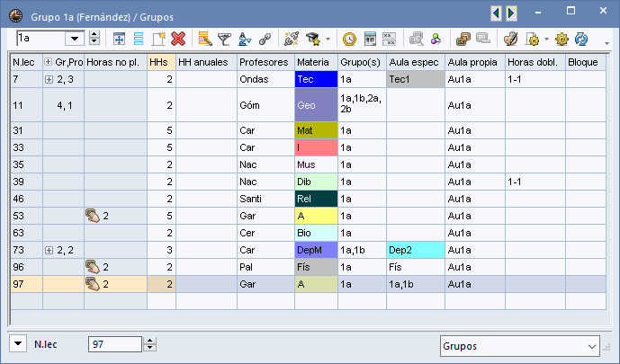
Task: Open the bottom-left black arrow dropdown
Action: (18, 343)
